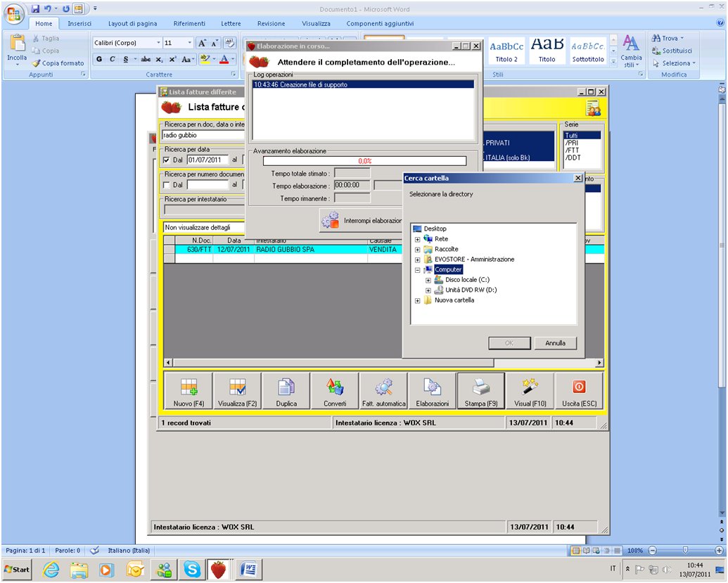Select the log entry Creazione file di supporto
Viewport: 728px width, 583px height.
363,84
